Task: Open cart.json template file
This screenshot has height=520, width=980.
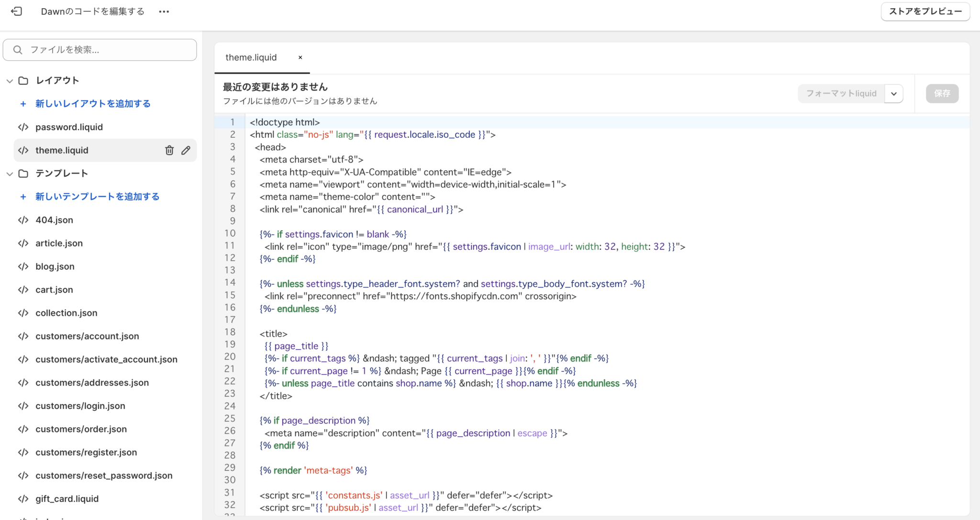Action: tap(54, 290)
